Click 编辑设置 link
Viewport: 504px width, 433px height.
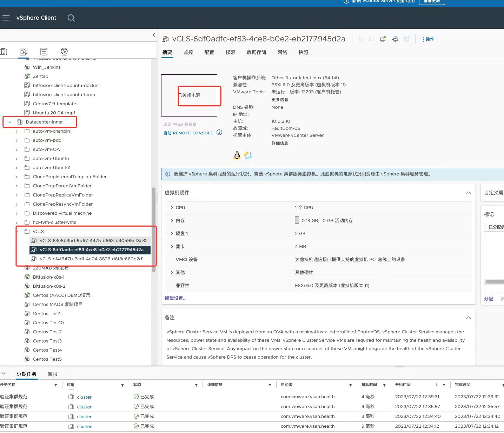click(175, 298)
